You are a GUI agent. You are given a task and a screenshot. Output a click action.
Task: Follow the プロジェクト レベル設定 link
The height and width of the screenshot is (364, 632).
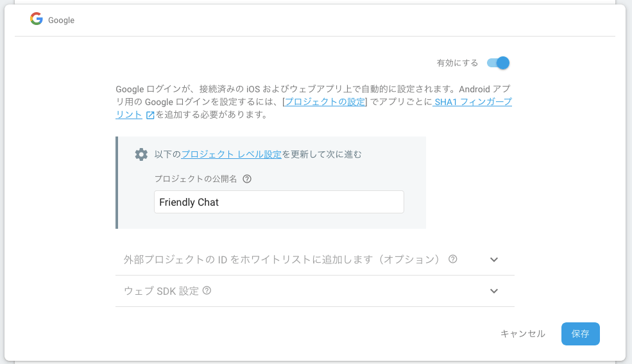232,154
